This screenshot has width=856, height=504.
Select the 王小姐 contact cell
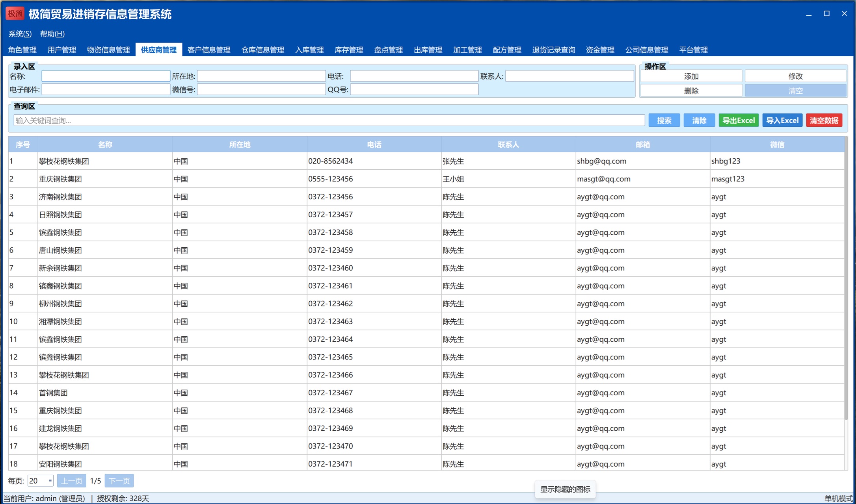508,179
